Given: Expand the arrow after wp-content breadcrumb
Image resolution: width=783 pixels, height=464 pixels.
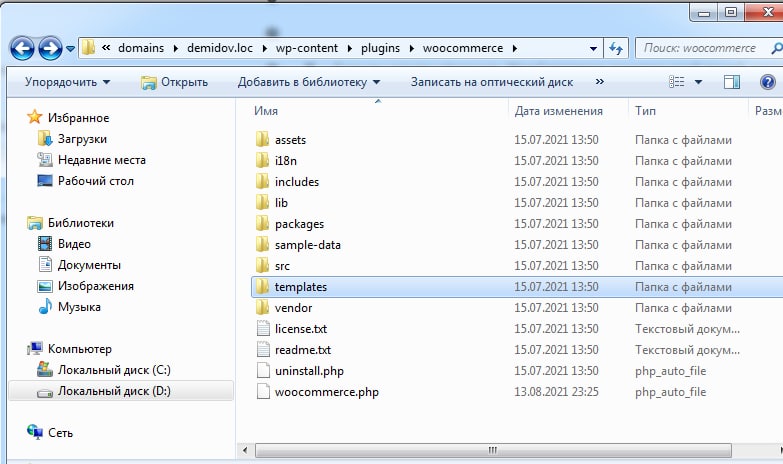Looking at the screenshot, I should point(349,48).
